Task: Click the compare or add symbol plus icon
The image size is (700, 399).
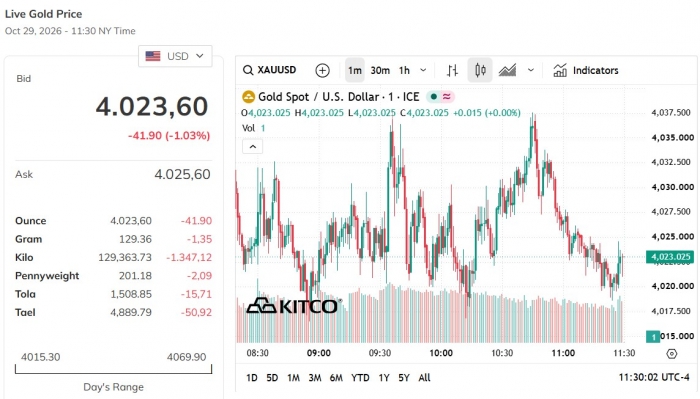Action: tap(322, 70)
